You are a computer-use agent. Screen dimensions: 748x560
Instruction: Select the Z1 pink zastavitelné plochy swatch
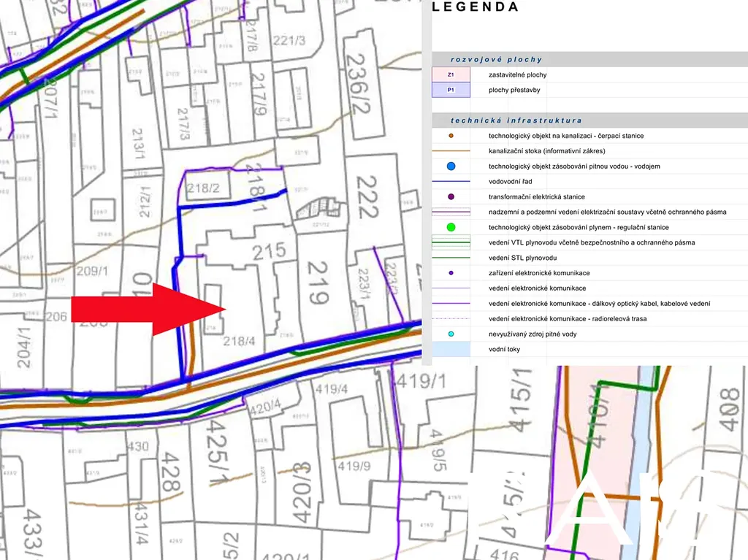point(451,74)
